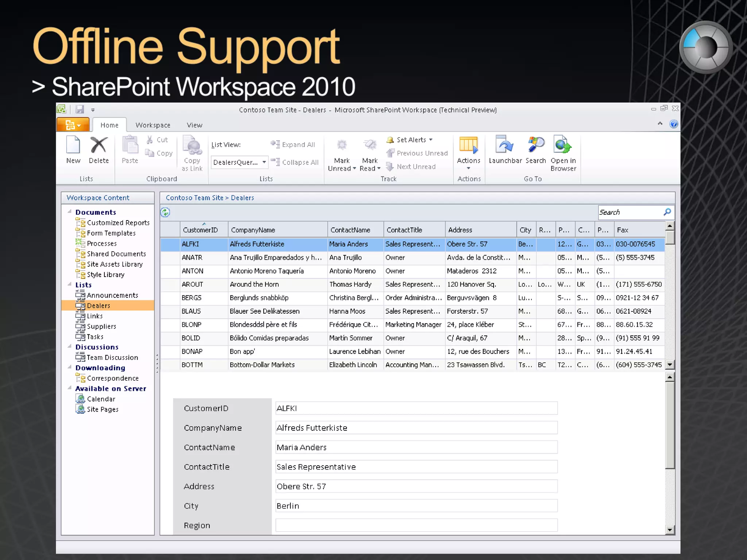Click the refresh icon above the list
The width and height of the screenshot is (747, 560).
point(165,212)
